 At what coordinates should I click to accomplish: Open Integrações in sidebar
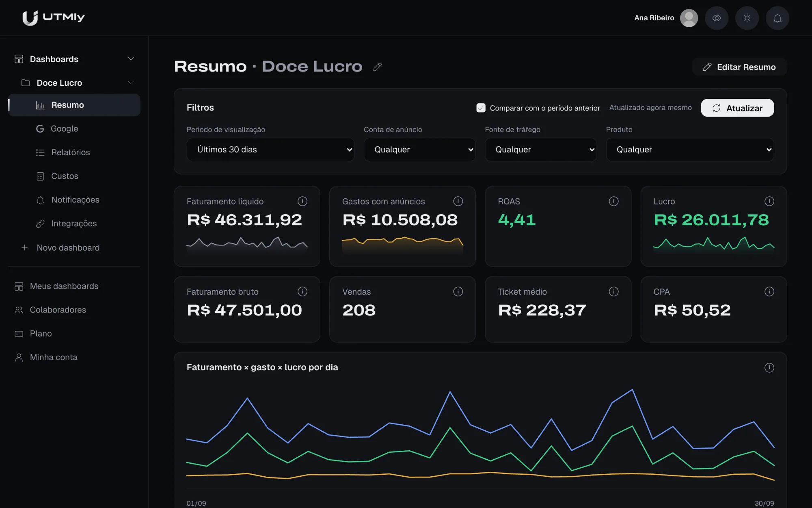pyautogui.click(x=74, y=224)
